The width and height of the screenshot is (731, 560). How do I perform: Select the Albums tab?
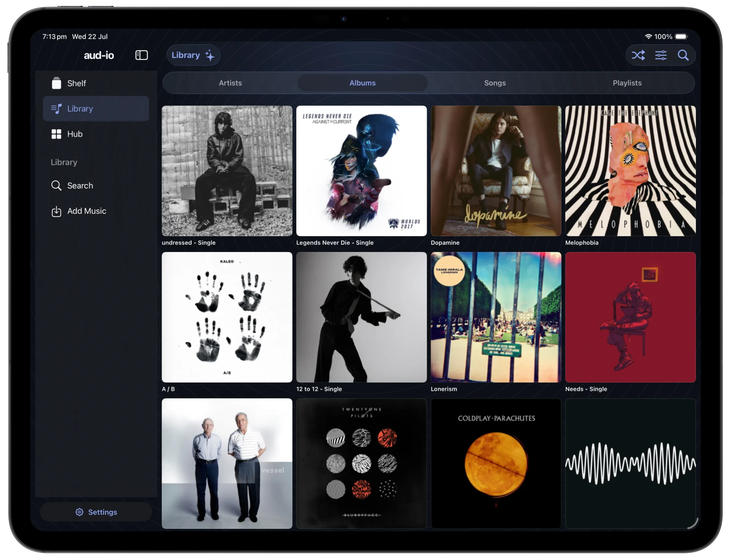point(362,83)
